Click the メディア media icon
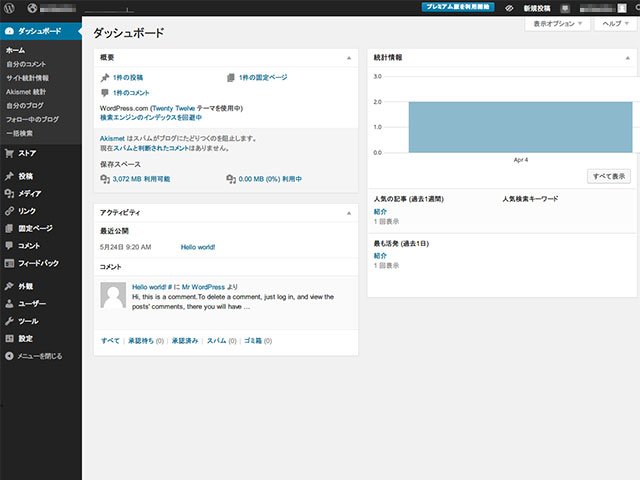 (9, 193)
